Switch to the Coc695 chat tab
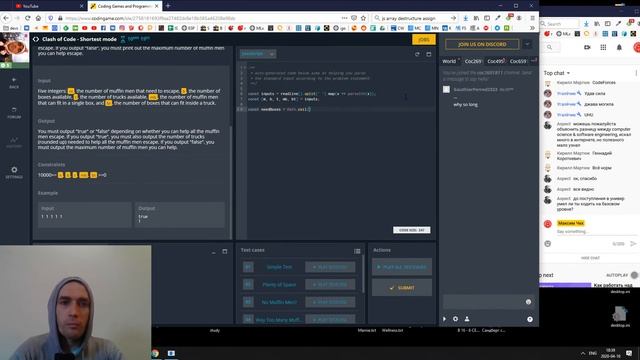The image size is (640, 360). tap(496, 61)
